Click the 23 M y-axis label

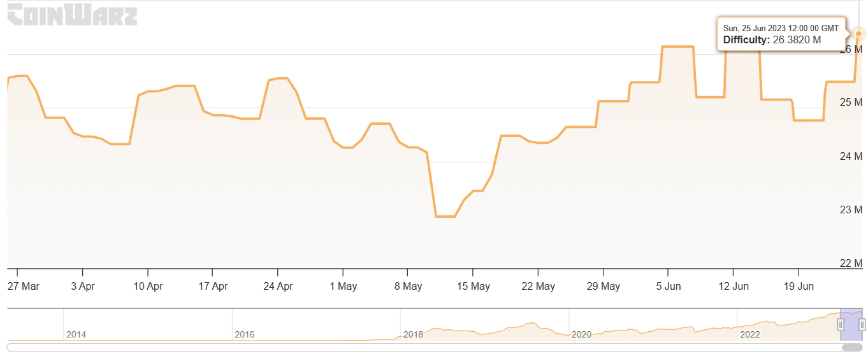[854, 210]
